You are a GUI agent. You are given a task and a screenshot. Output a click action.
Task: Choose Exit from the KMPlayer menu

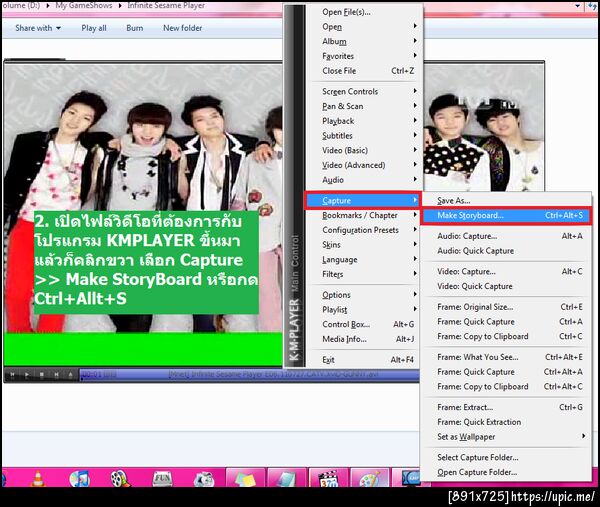[x=364, y=360]
